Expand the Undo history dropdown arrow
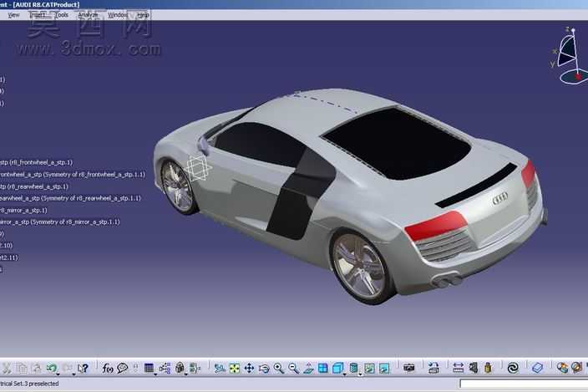588x392 pixels. [x=58, y=374]
